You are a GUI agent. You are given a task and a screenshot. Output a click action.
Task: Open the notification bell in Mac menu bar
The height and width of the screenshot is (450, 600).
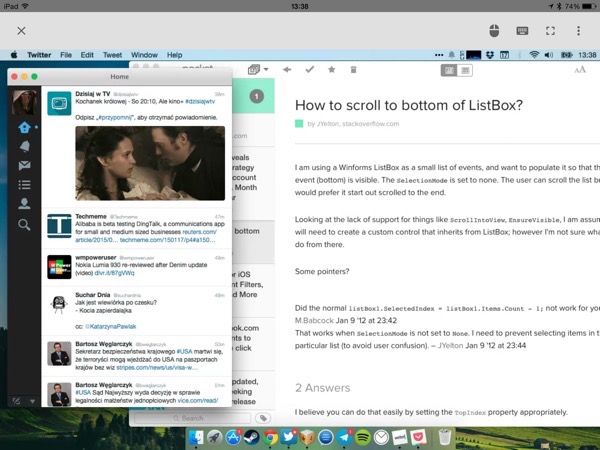click(x=452, y=55)
